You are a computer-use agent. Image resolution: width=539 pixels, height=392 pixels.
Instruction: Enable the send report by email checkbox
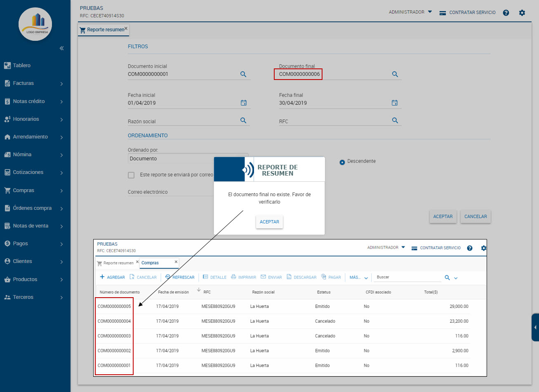tap(131, 175)
